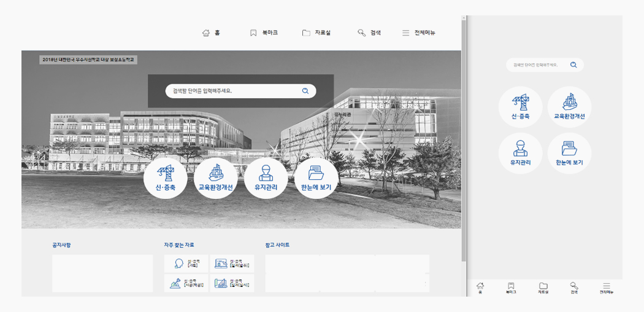644x312 pixels.
Task: Open 신·증축 crane circle on the banner
Action: (x=165, y=178)
